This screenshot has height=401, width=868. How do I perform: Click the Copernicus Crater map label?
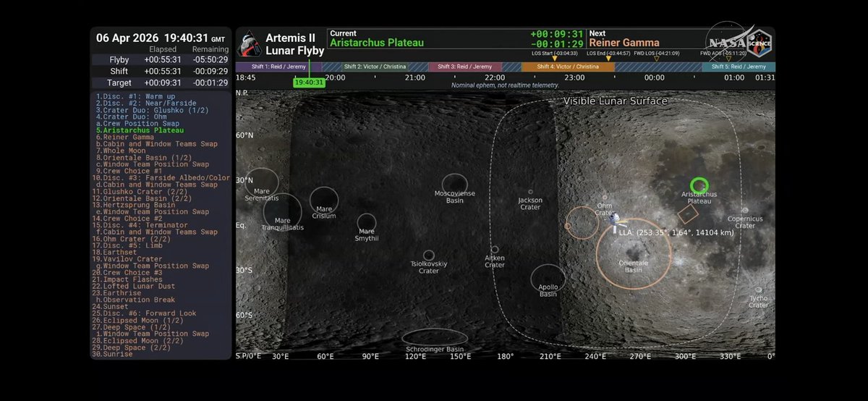click(x=745, y=222)
